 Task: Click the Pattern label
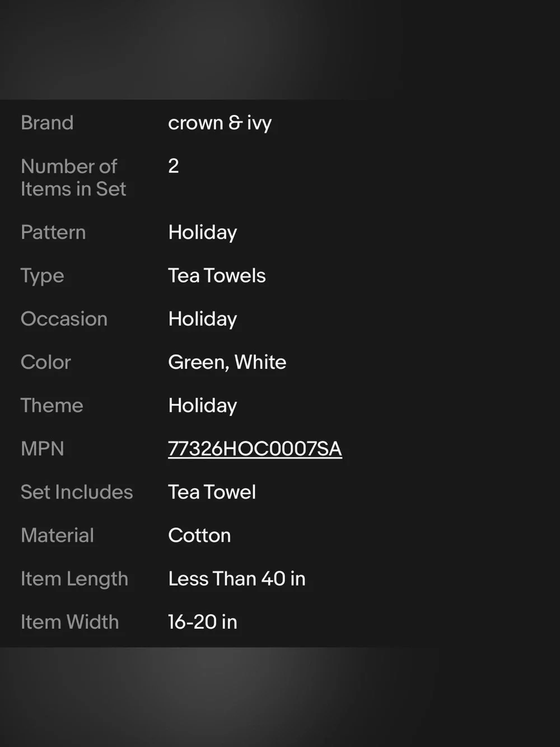coord(53,232)
